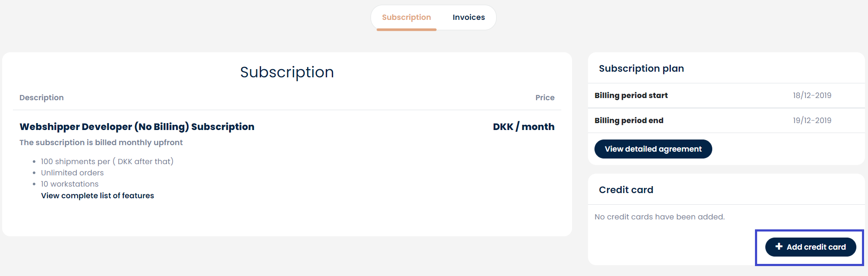Click the Description column header

click(41, 98)
